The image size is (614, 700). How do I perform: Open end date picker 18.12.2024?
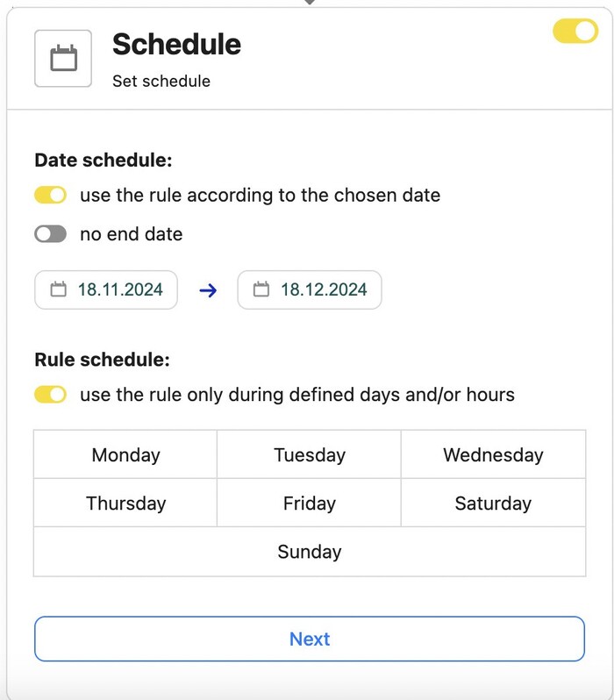(323, 289)
